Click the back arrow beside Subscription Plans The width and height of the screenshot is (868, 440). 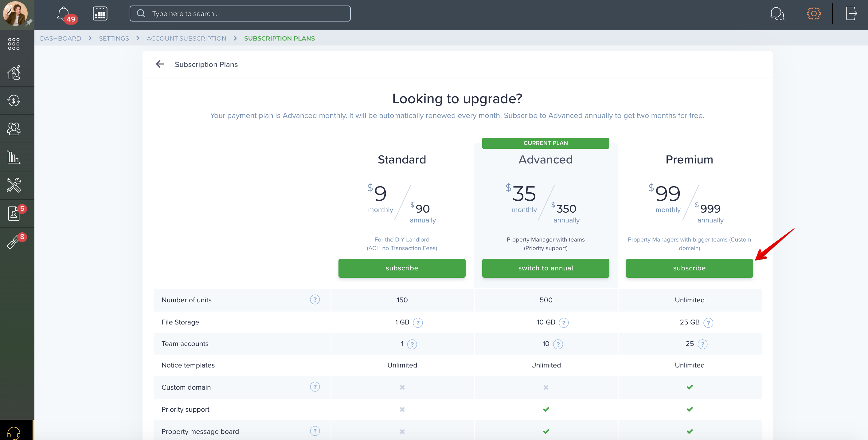coord(160,64)
